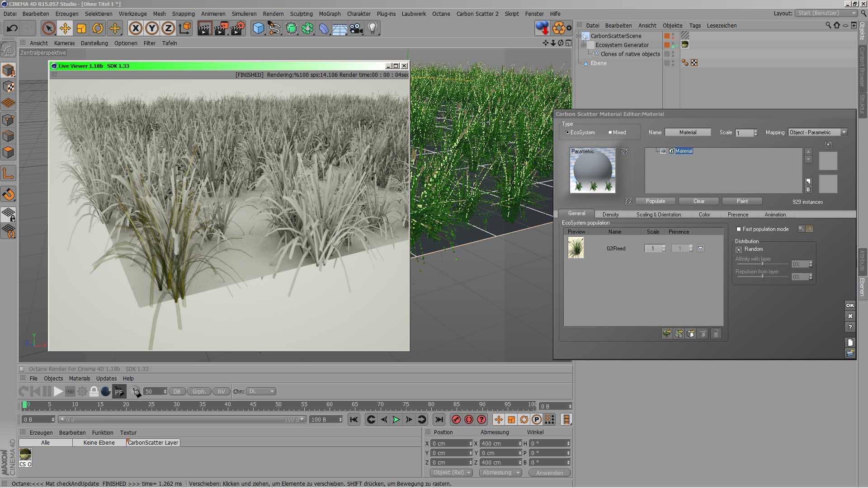Screen dimensions: 868x488
Task: Toggle X-axis lock icon
Action: [135, 28]
